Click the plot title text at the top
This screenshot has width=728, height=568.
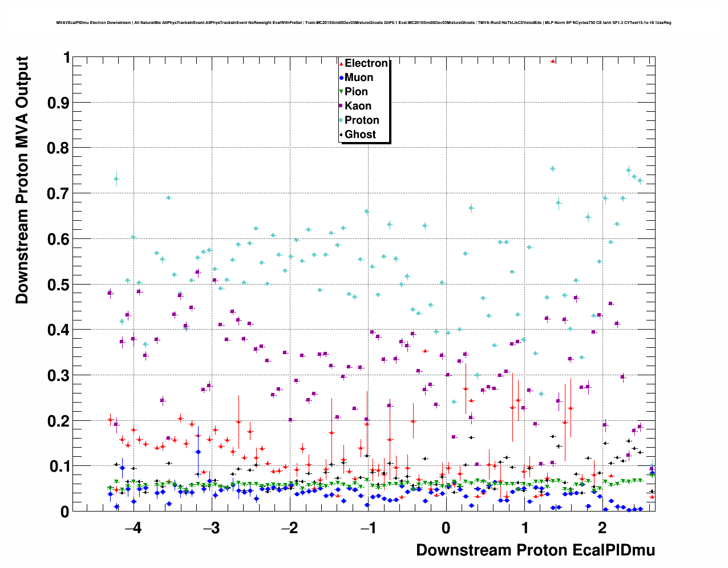pos(363,23)
